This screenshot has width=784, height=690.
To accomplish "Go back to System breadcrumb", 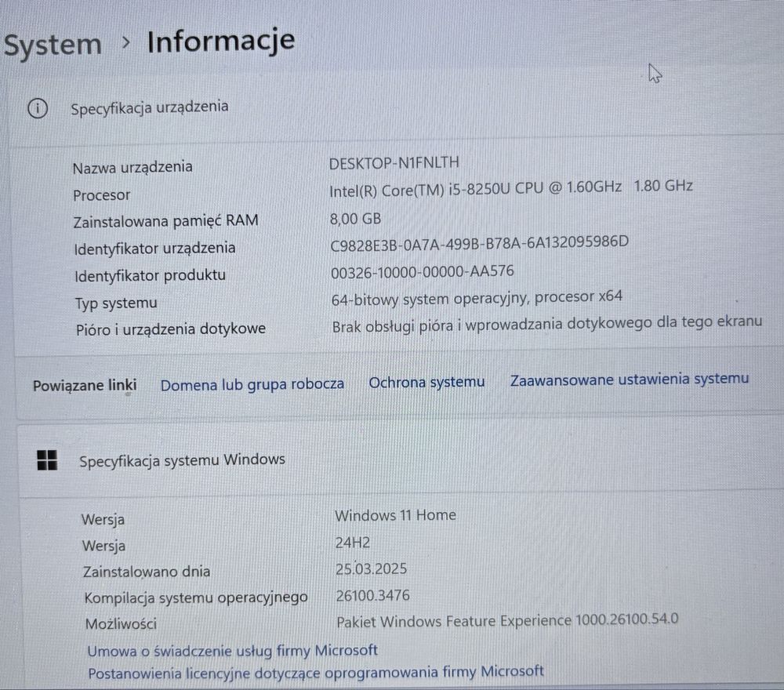I will [53, 45].
